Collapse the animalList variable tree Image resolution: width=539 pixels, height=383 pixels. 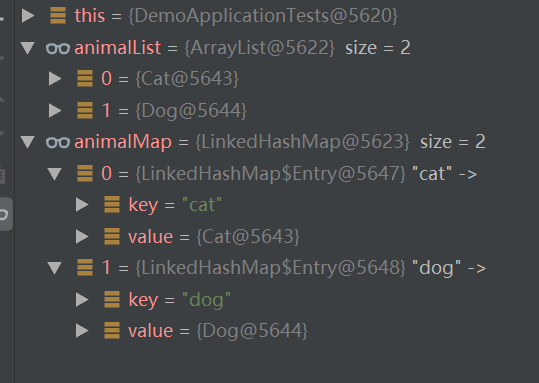point(28,48)
